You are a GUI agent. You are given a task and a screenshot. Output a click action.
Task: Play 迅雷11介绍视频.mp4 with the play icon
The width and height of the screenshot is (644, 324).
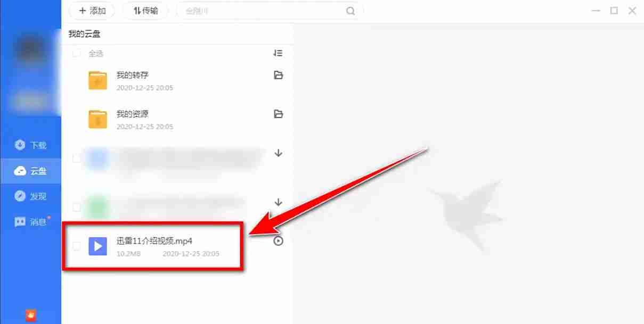(x=278, y=241)
